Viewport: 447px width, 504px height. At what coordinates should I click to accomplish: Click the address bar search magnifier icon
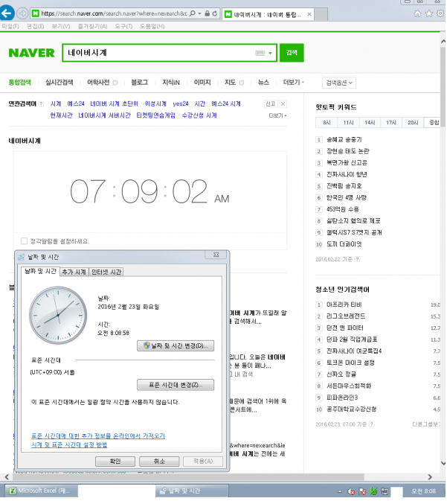tap(193, 13)
